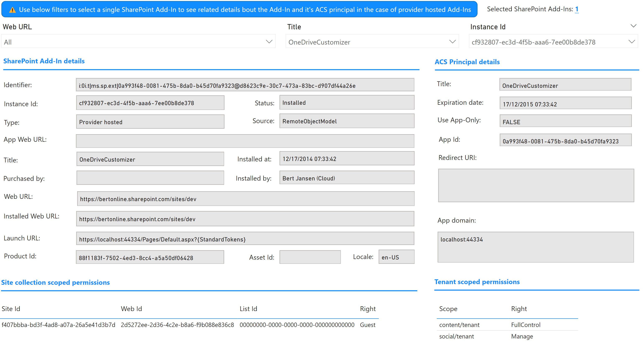Viewport: 644px width, 360px height.
Task: Click the App Id field
Action: [x=566, y=140]
